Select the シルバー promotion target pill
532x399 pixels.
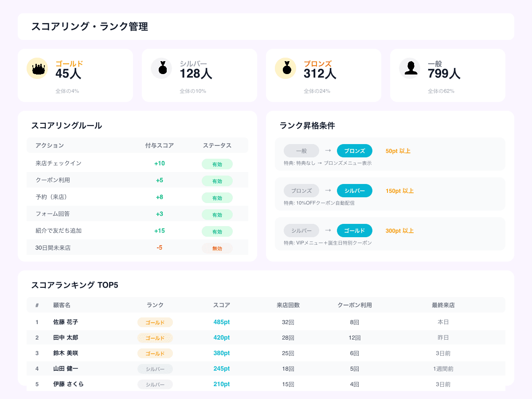pyautogui.click(x=355, y=191)
